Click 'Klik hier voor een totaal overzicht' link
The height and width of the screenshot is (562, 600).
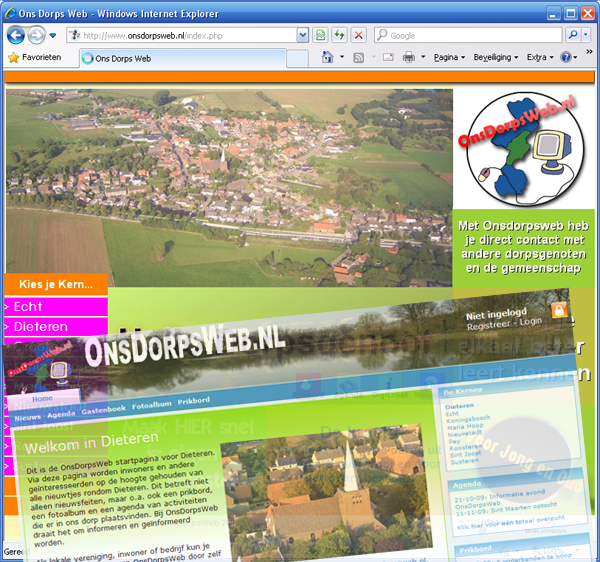tap(510, 523)
